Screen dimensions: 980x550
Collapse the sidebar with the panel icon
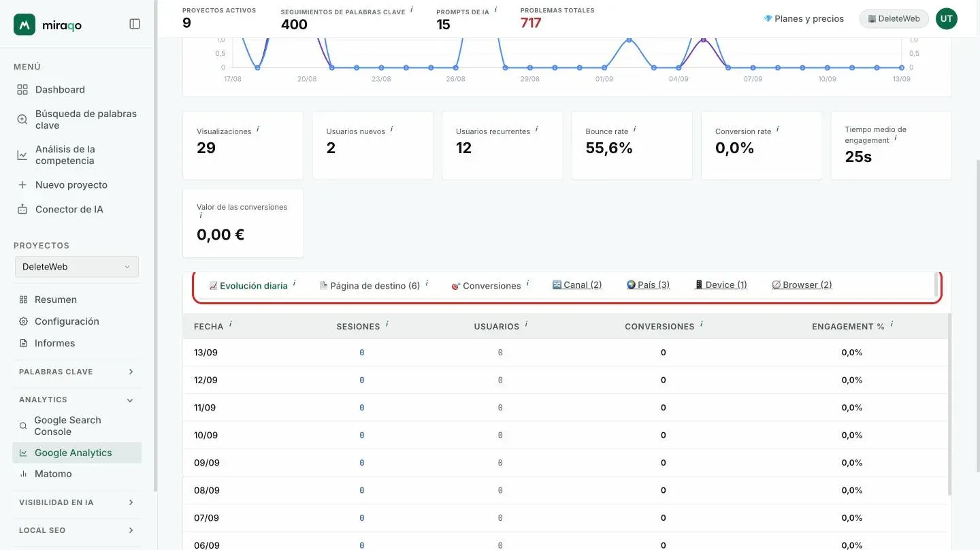(x=135, y=24)
